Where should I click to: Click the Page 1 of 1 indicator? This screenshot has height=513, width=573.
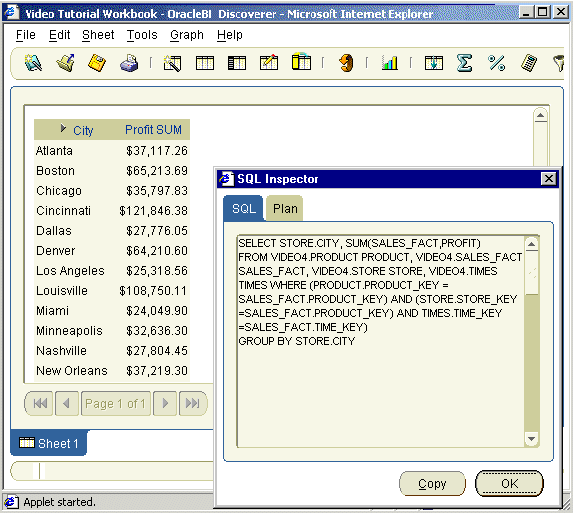click(x=115, y=403)
